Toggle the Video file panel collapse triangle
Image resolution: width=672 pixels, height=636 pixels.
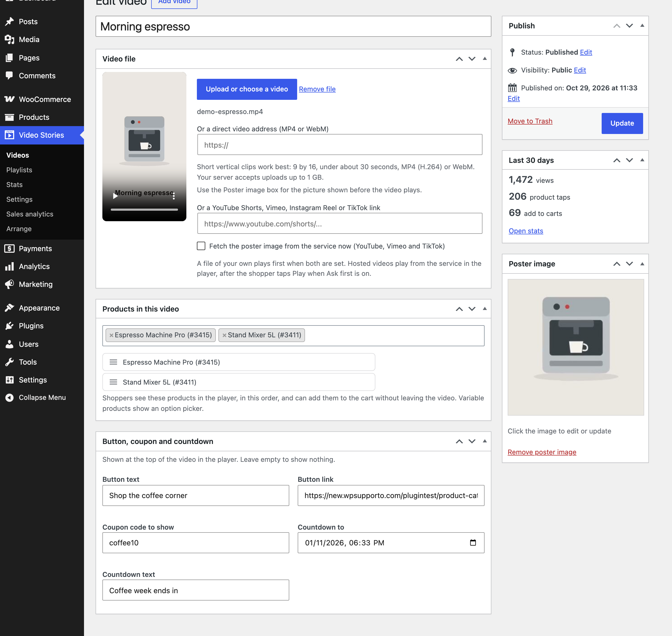tap(485, 59)
